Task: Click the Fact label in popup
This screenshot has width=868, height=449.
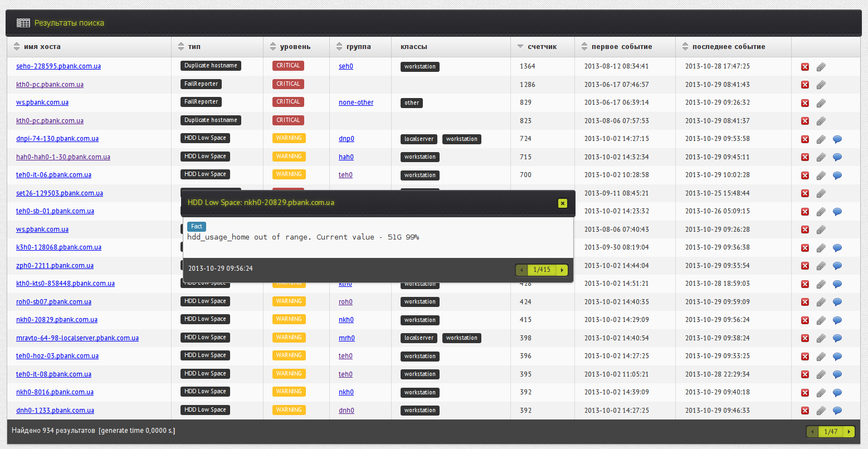Action: 197,226
